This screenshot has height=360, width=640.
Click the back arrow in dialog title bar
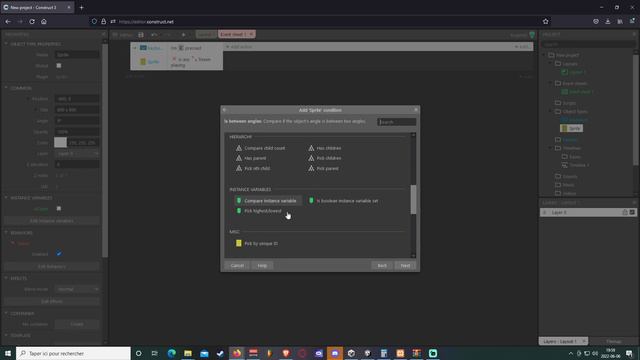pos(224,110)
